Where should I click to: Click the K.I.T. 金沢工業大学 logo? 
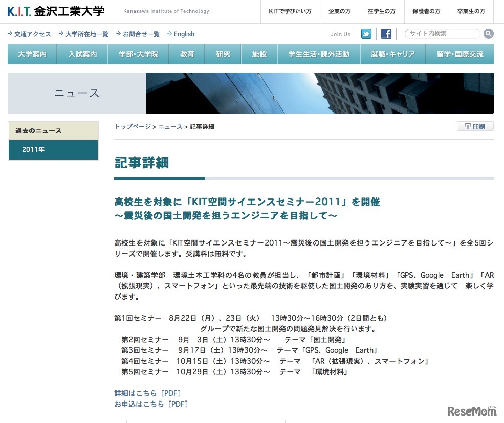[x=56, y=11]
